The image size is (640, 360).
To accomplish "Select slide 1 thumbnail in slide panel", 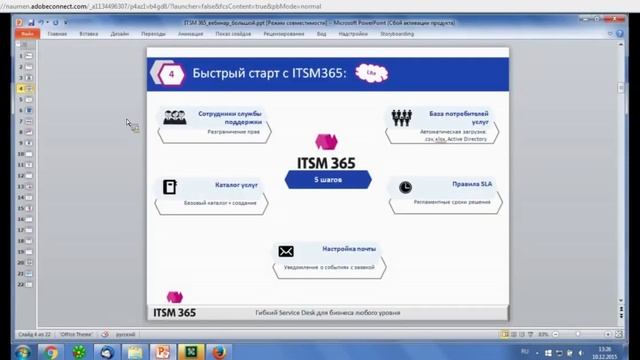I will pyautogui.click(x=29, y=56).
